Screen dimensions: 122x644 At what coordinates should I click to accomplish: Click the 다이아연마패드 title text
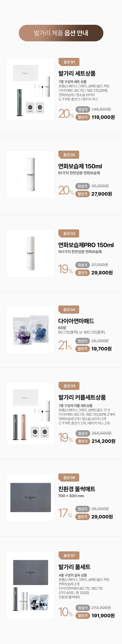point(76,321)
